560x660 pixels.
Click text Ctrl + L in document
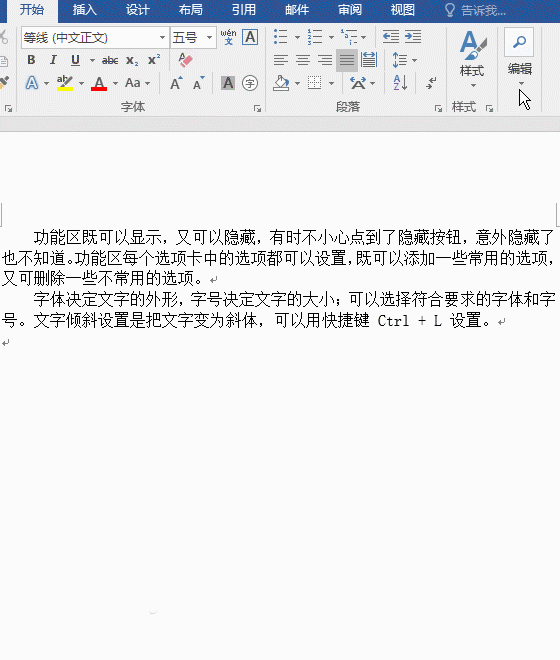click(409, 321)
